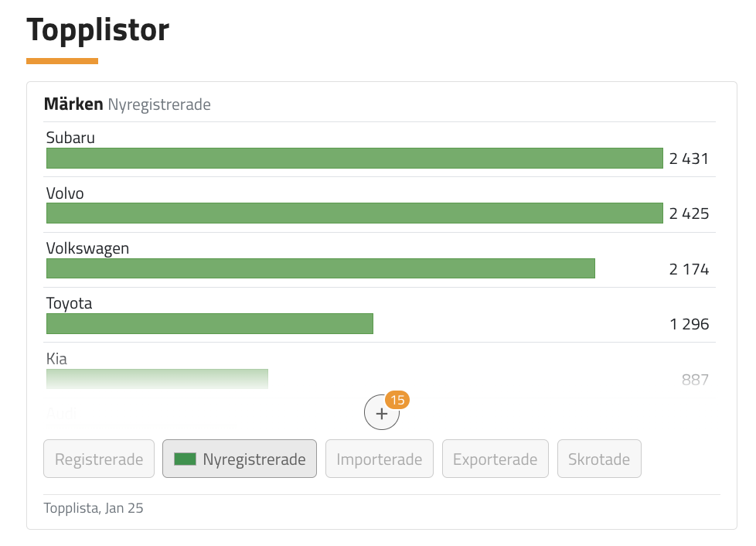Click the Volkswagen bar in chart
Viewport: 756px width, 546px height.
tap(321, 268)
